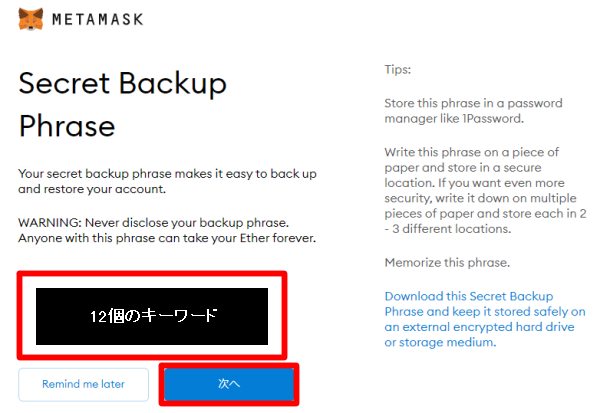Image resolution: width=600 pixels, height=413 pixels.
Task: Click the 'security, write it down on multiple' line
Action: tap(480, 198)
